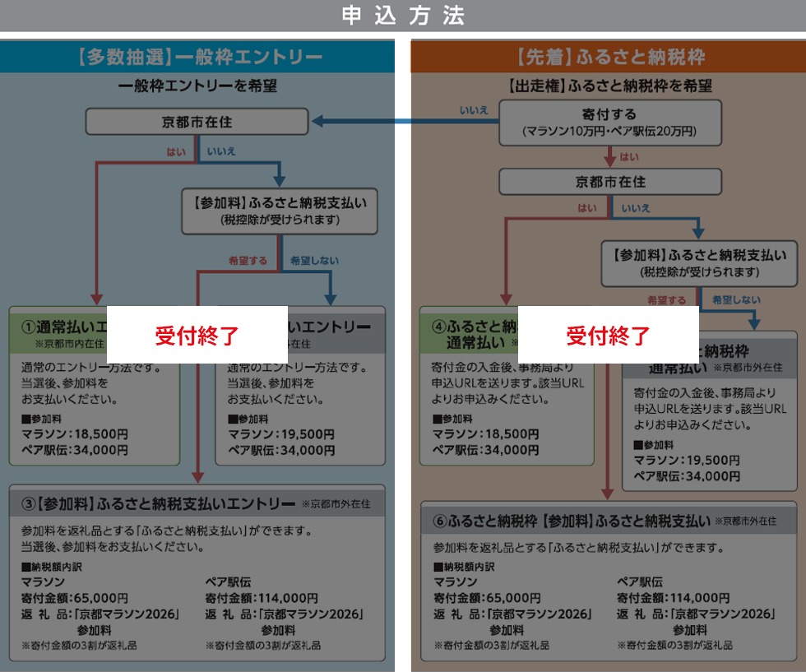806x672 pixels.
Task: Click マラソン:18,500円 in card ①
Action: click(75, 434)
